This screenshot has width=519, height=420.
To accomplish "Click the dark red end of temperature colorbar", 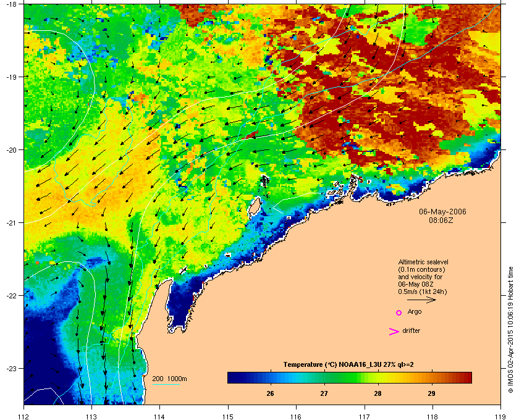I will (466, 377).
